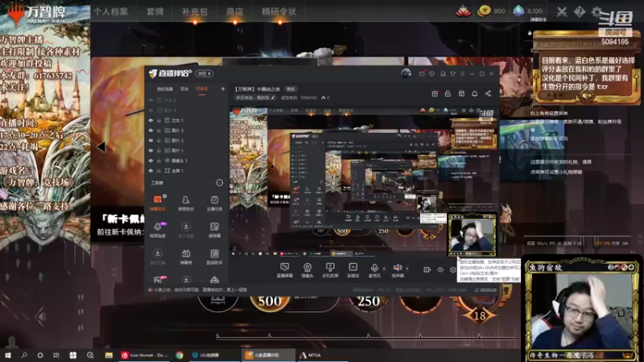Add 手机投屏 phone casting source
This screenshot has width=644, height=362.
tap(330, 270)
